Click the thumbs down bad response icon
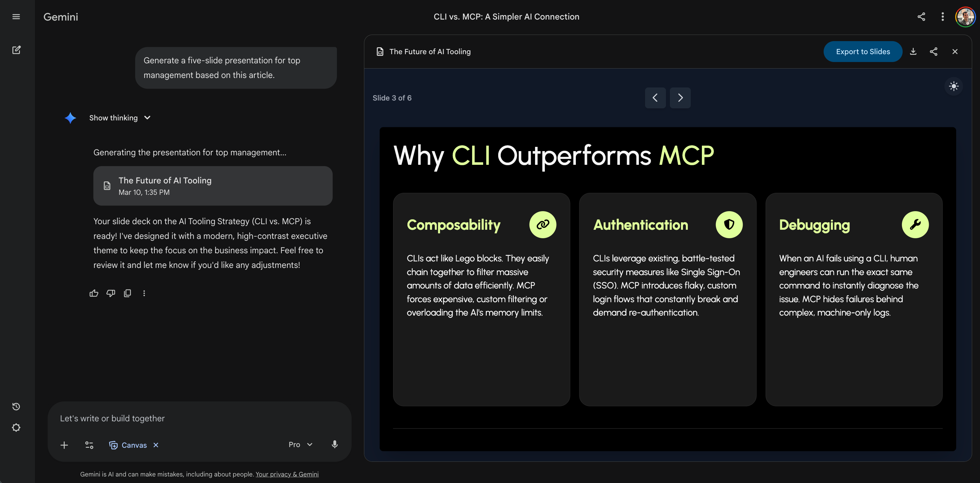This screenshot has height=483, width=980. point(111,293)
